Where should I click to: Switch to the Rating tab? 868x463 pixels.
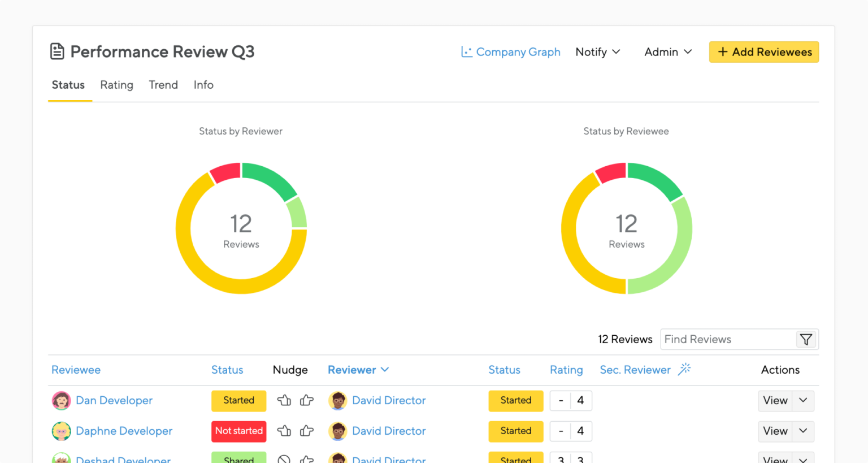point(116,85)
